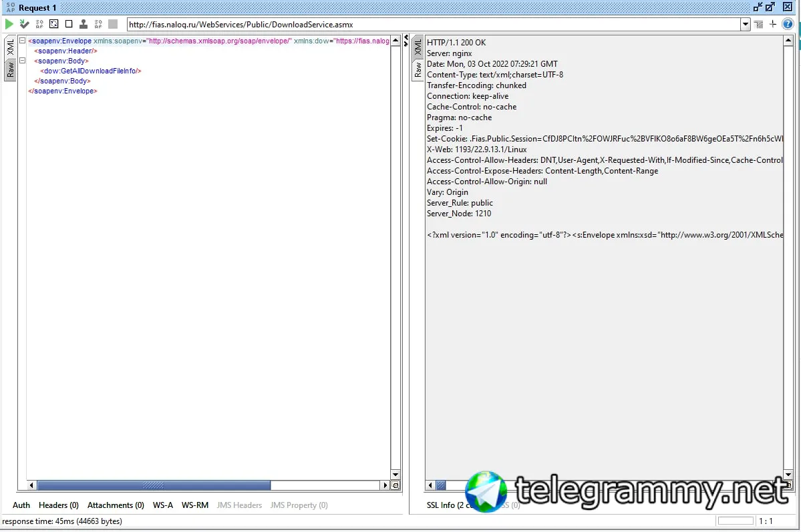This screenshot has width=801, height=532.
Task: Click the Set-Cookie header line
Action: tap(605, 139)
